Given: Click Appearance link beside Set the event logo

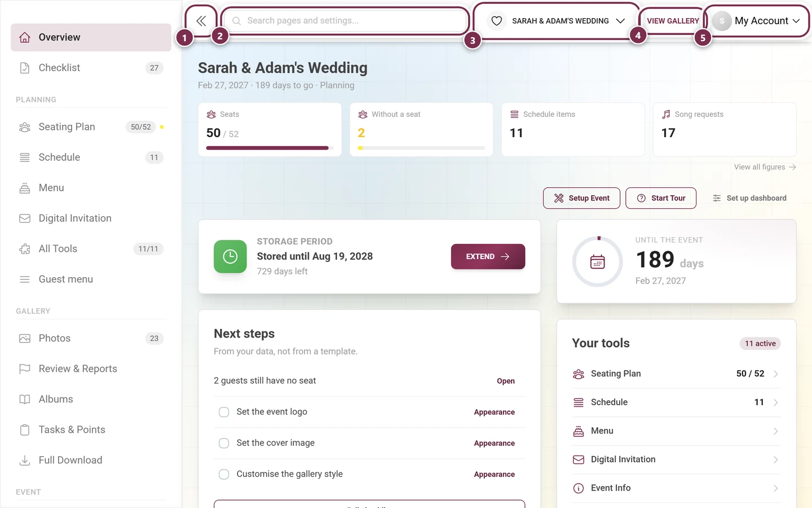Looking at the screenshot, I should [x=495, y=412].
